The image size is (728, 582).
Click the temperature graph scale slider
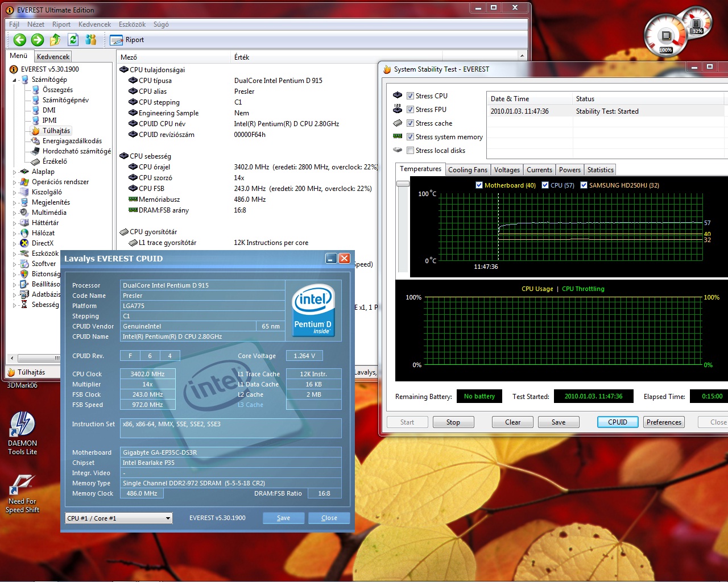point(403,184)
